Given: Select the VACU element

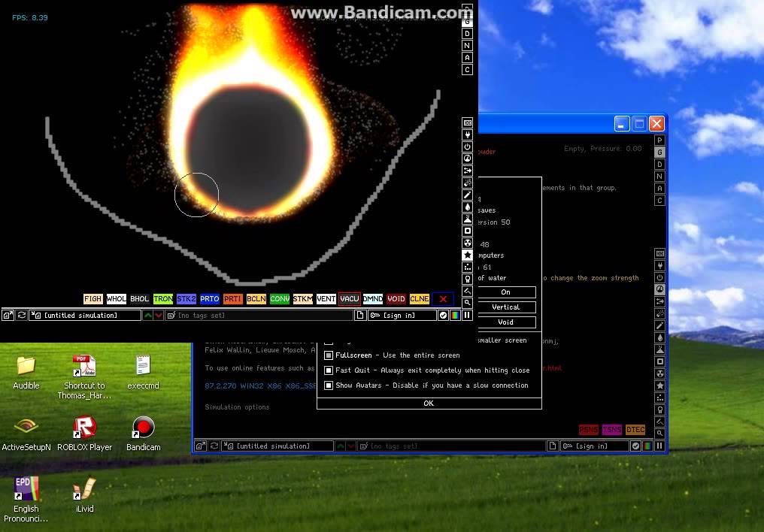Looking at the screenshot, I should click(x=350, y=299).
